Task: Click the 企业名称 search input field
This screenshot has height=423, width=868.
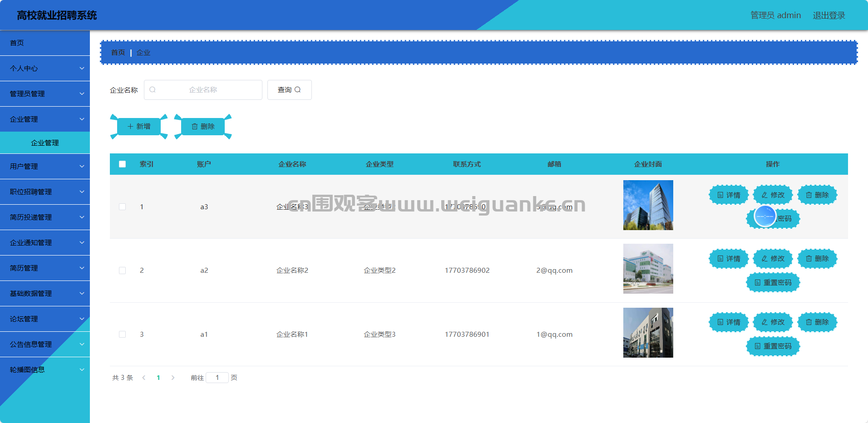Action: tap(203, 90)
